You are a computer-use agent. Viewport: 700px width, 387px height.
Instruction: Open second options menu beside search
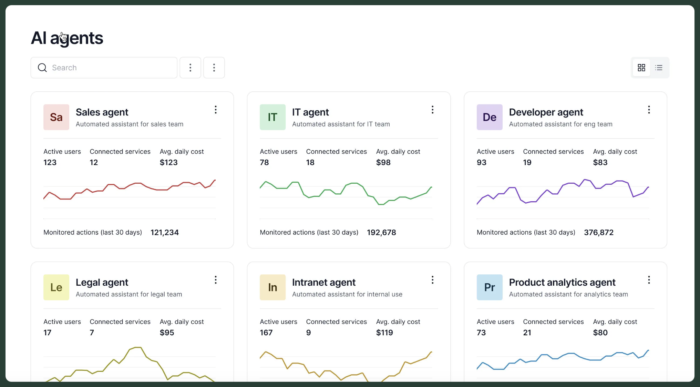[214, 68]
